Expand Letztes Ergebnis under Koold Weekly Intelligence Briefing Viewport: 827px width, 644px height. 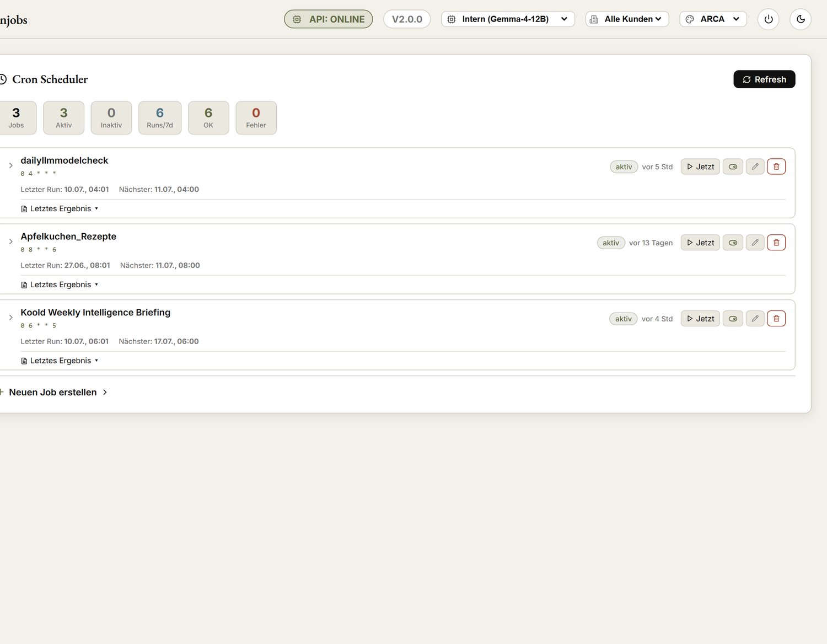[60, 361]
